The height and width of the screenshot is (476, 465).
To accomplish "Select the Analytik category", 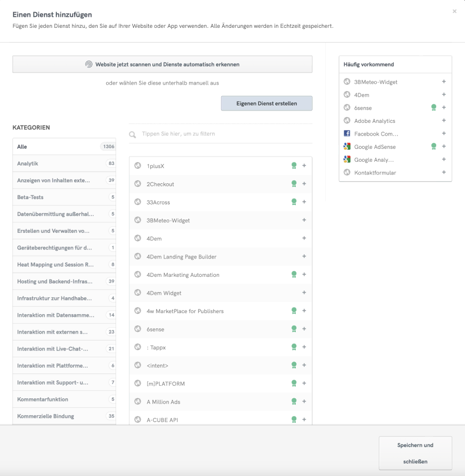I will click(64, 163).
